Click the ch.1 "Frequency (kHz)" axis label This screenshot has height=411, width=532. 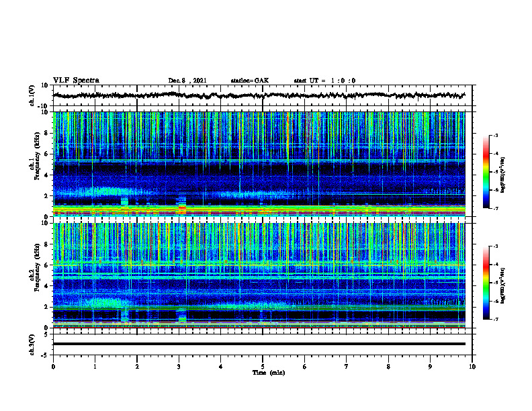point(38,154)
